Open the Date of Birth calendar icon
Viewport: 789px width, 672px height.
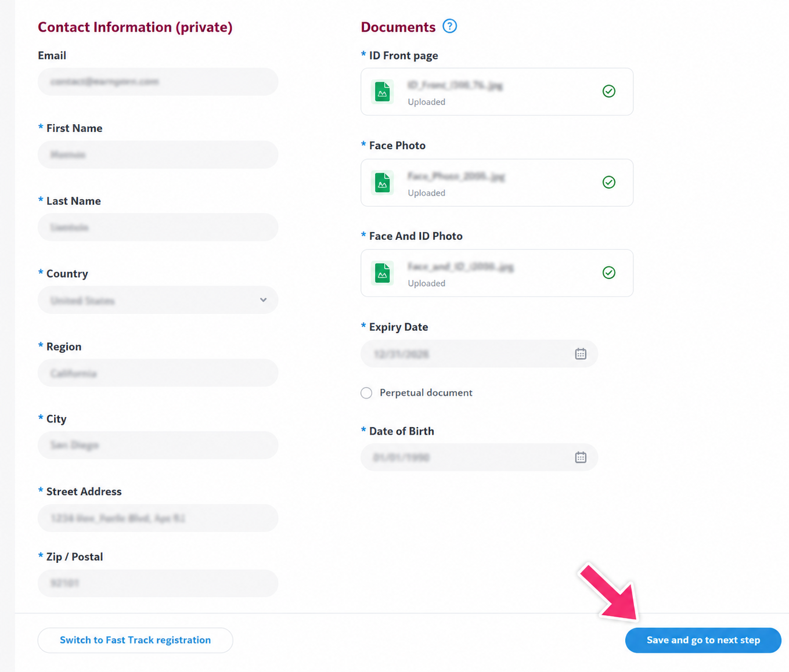click(581, 457)
